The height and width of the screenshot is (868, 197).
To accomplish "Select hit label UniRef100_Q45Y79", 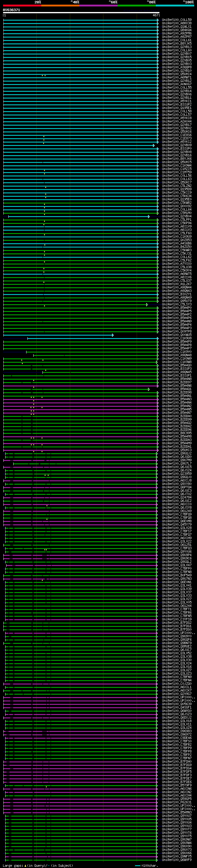I will 177,524.
